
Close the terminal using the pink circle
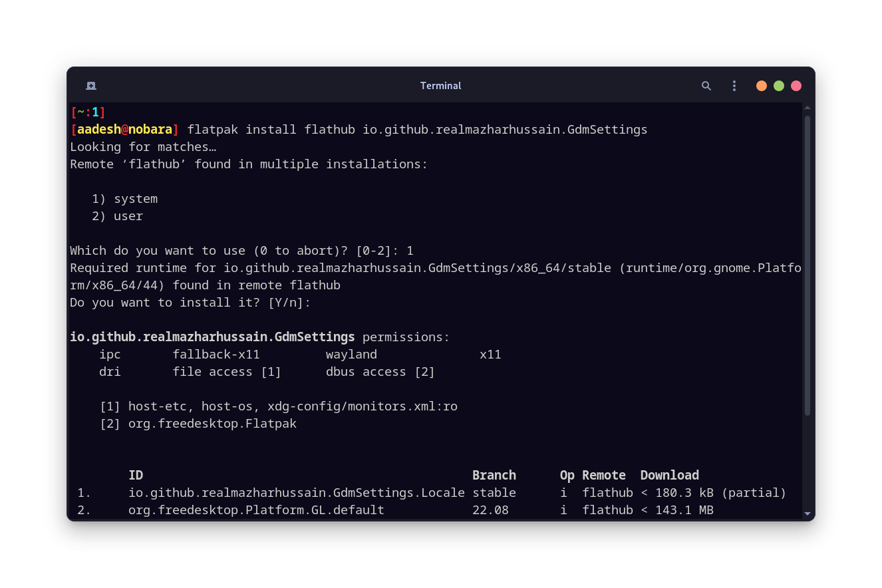pyautogui.click(x=796, y=86)
